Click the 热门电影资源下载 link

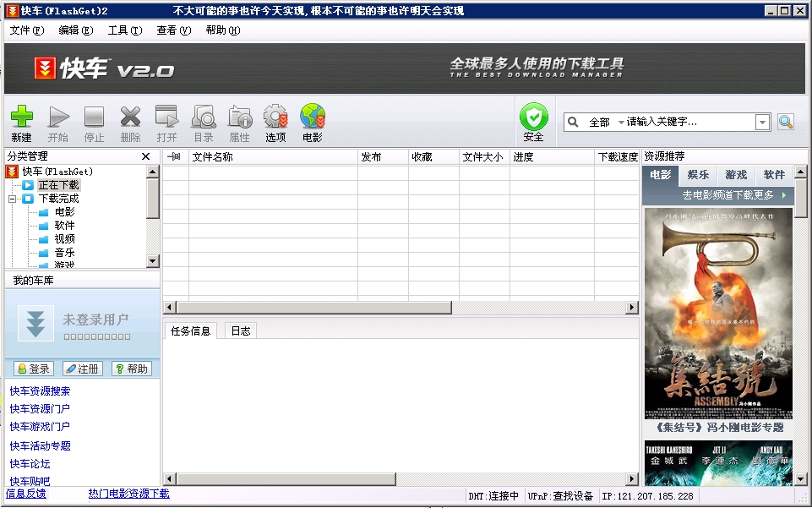129,494
